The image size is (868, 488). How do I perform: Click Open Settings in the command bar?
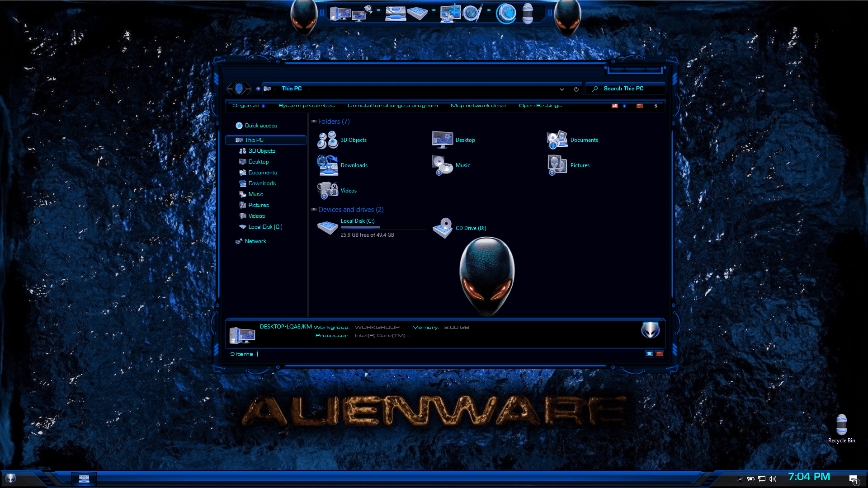tap(540, 106)
